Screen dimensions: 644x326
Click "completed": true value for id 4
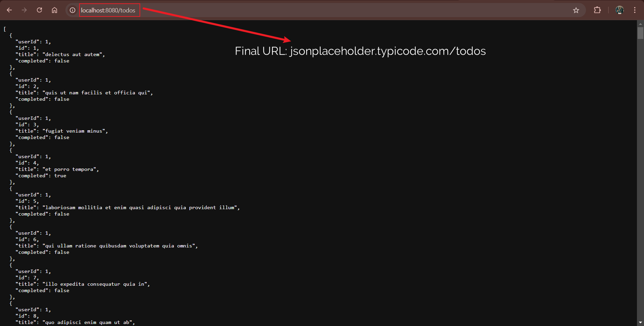(x=60, y=176)
